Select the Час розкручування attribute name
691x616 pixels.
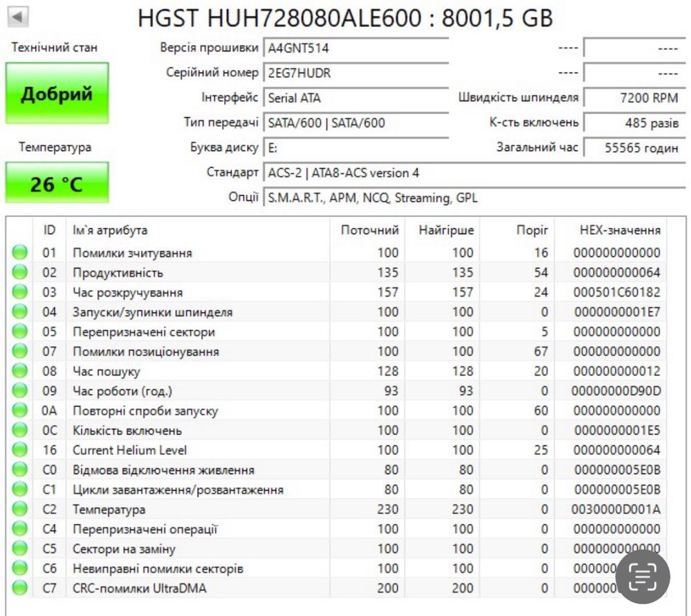pos(127,292)
